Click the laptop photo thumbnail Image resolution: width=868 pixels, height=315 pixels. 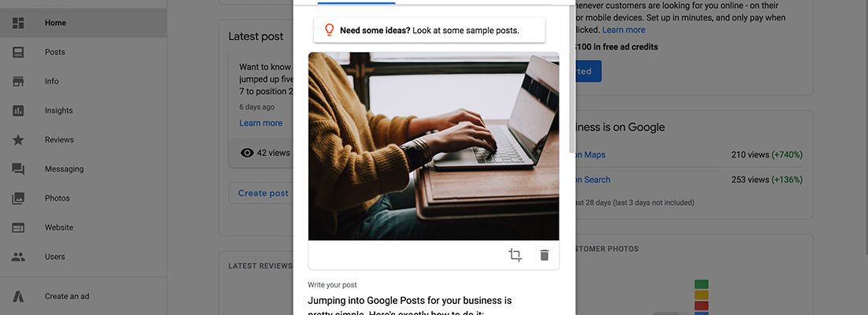click(x=434, y=146)
